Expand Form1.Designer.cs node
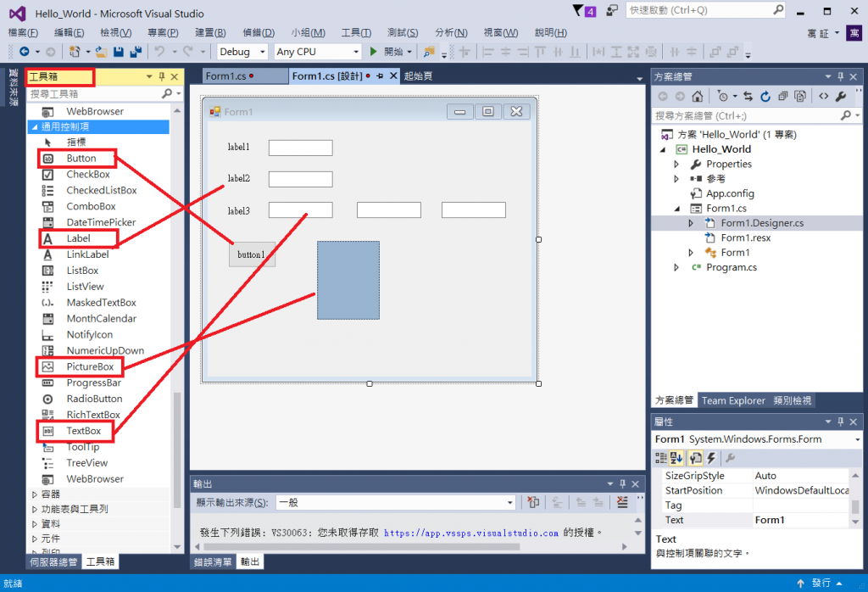Viewport: 868px width, 592px height. (x=691, y=223)
